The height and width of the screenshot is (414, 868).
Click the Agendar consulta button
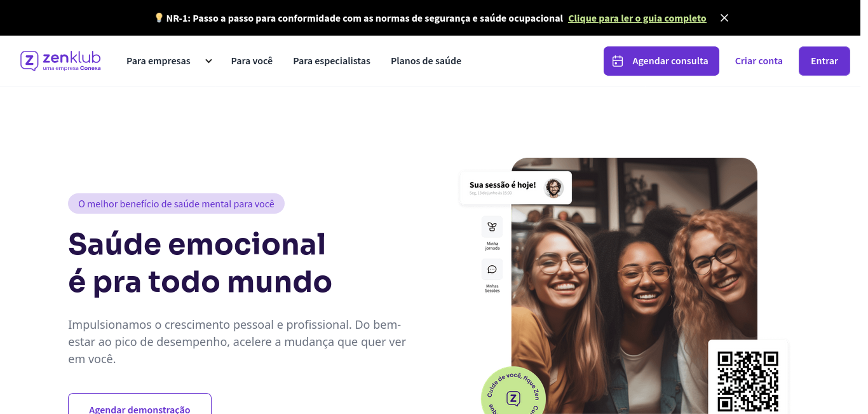pyautogui.click(x=661, y=61)
